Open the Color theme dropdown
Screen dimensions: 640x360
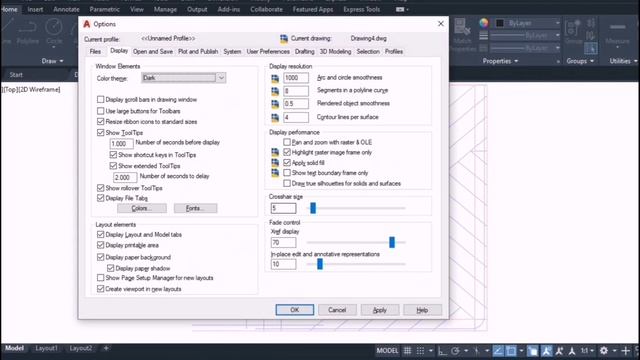coord(183,78)
